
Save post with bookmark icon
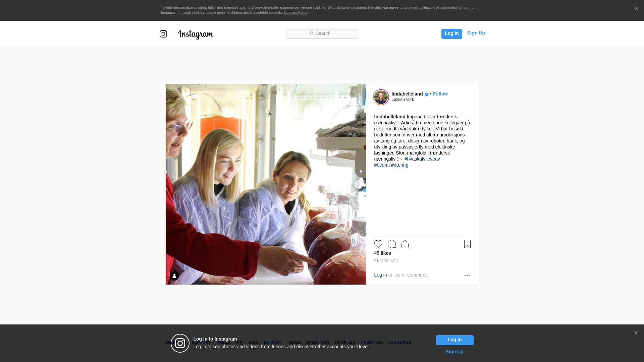pos(467,244)
